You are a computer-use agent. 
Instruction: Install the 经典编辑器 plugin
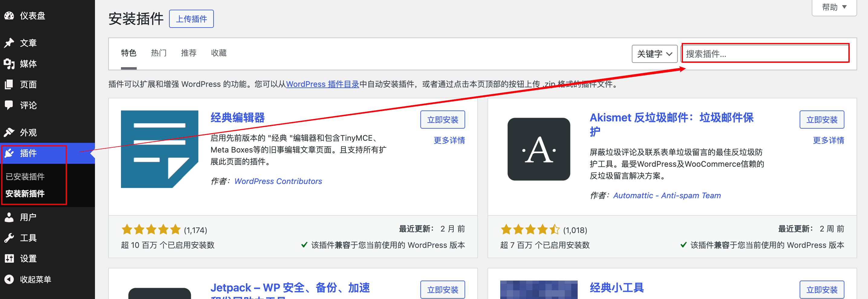pyautogui.click(x=442, y=120)
